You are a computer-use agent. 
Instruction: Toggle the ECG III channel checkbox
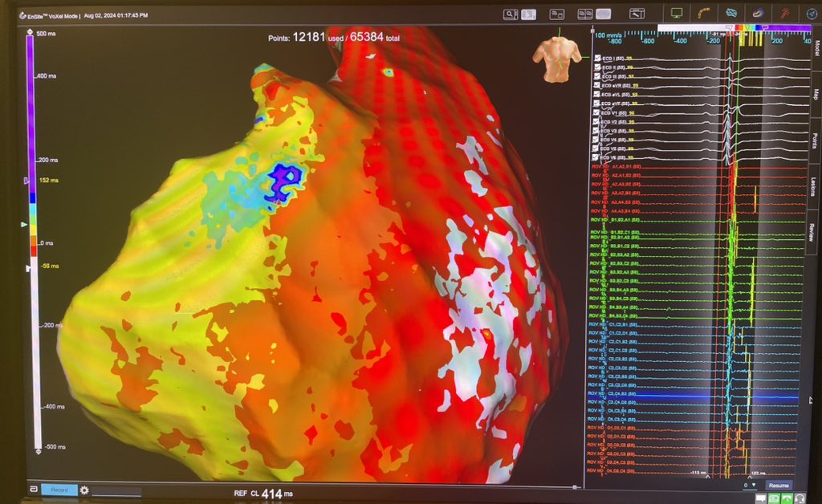[597, 76]
